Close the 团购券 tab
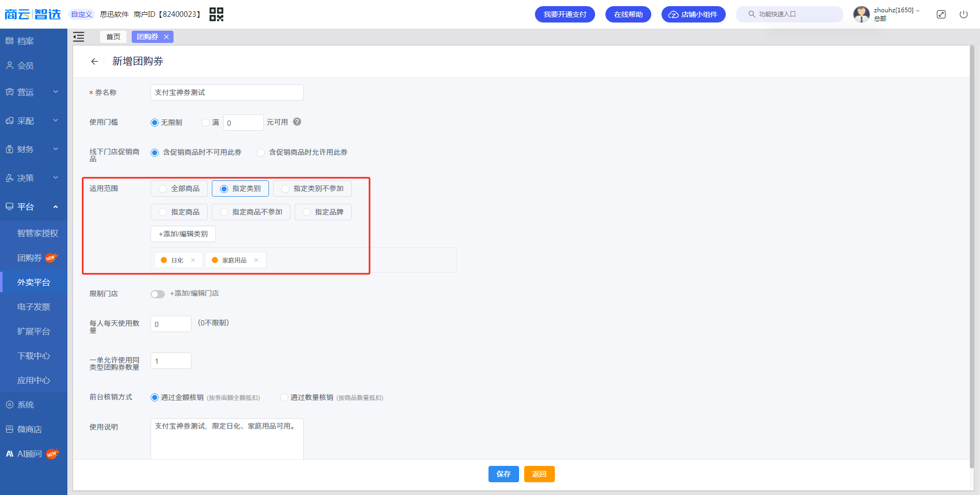The width and height of the screenshot is (980, 495). 166,37
